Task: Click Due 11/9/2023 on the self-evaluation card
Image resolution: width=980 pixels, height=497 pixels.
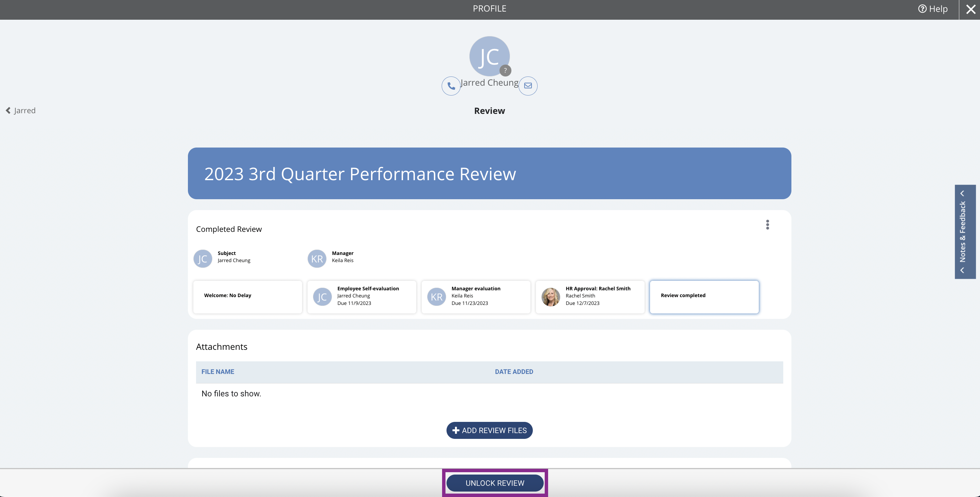Action: (x=354, y=303)
